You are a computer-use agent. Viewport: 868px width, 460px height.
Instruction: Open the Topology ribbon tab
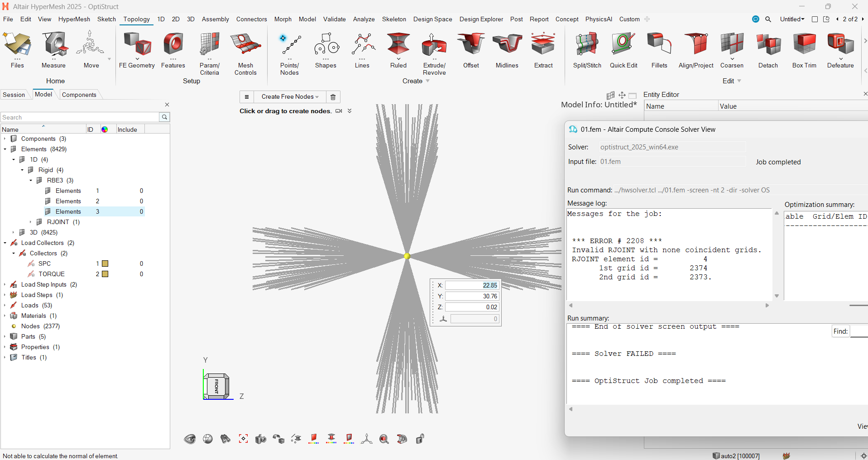tap(136, 19)
